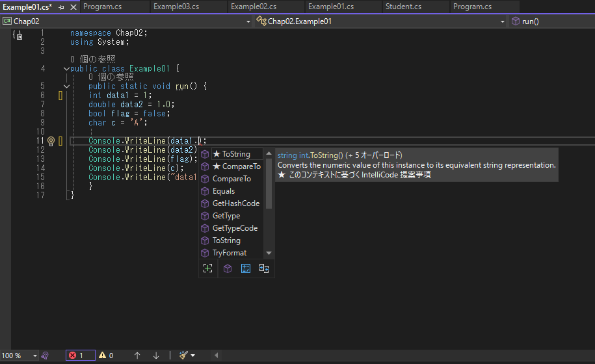Select unstarred ToString from completion list
This screenshot has width=595, height=364.
coord(231,240)
